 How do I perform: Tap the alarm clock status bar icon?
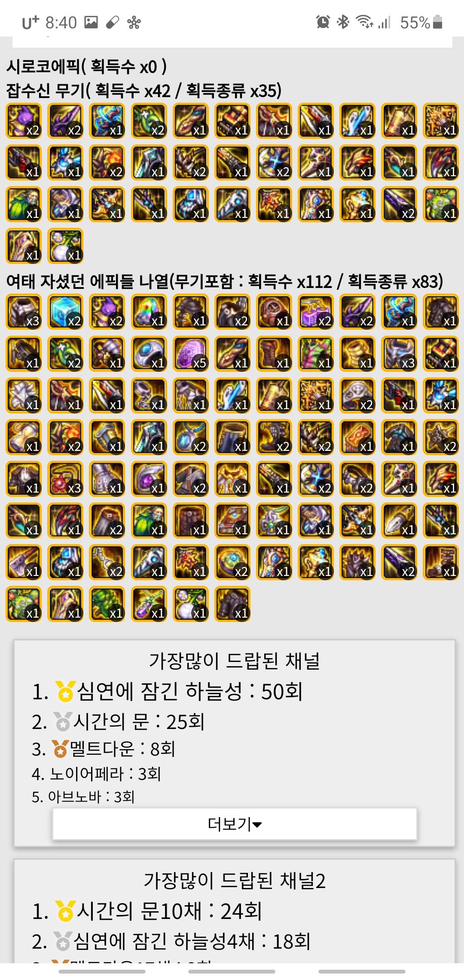pos(323,22)
